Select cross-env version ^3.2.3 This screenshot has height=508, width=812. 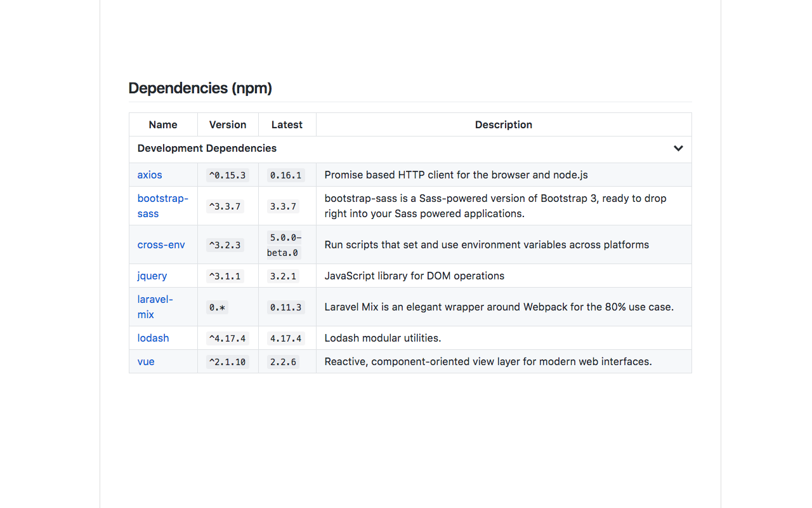225,245
